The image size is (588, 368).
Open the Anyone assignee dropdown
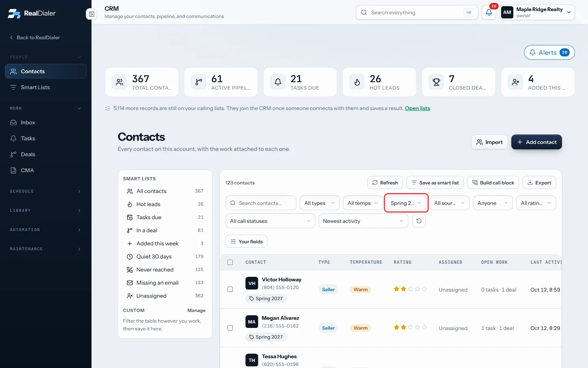[493, 203]
